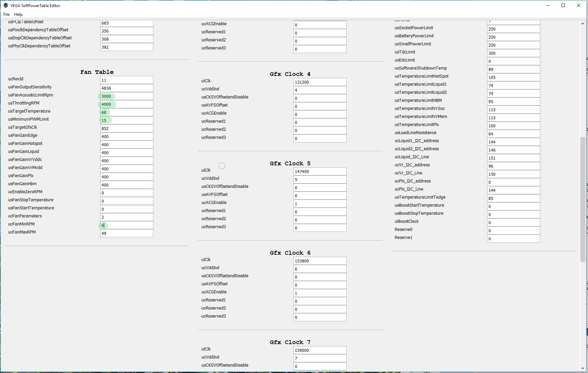Viewport: 588px width, 373px height.
Task: Click Gfx Clock 4 ucVddInd field
Action: (x=320, y=90)
